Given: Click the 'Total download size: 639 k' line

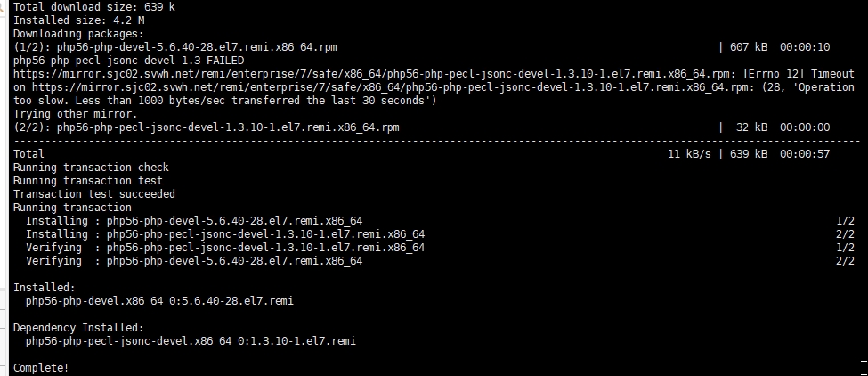Looking at the screenshot, I should point(94,7).
